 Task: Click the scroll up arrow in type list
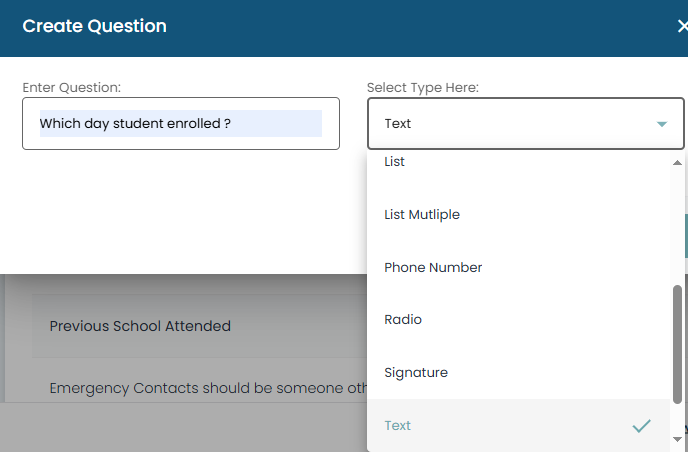pyautogui.click(x=678, y=162)
